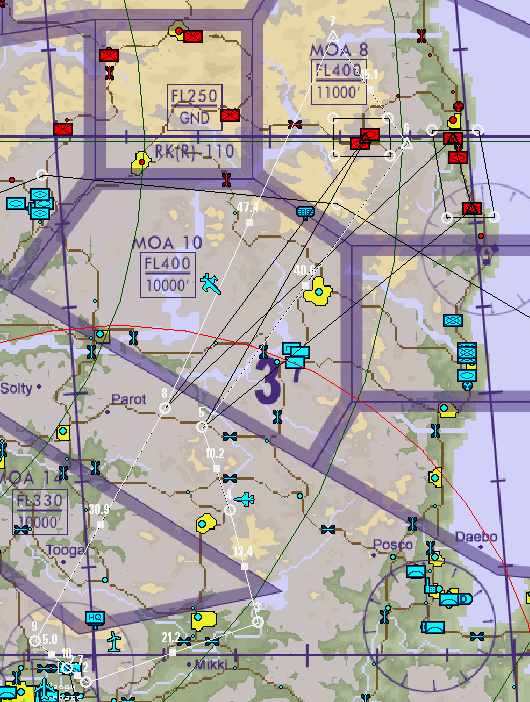
Task: Select the cyan crossed-box unit on east coast
Action: point(453,321)
